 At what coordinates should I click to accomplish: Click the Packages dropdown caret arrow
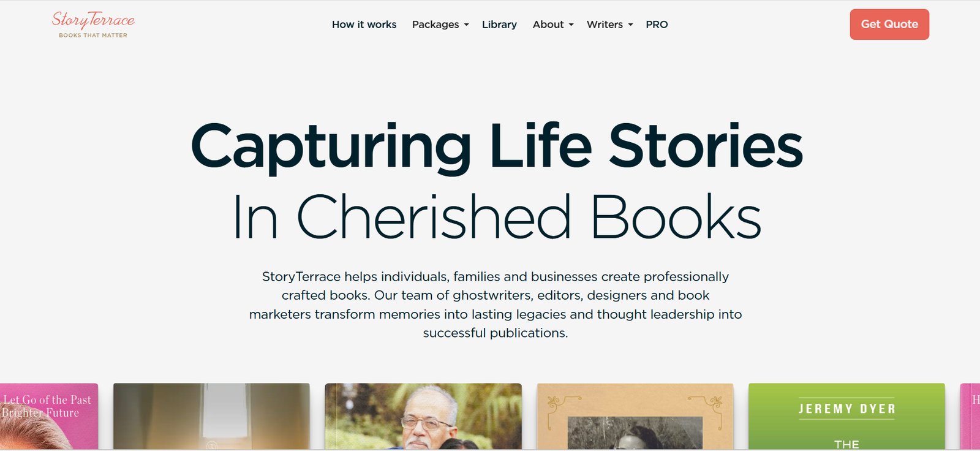(x=467, y=25)
